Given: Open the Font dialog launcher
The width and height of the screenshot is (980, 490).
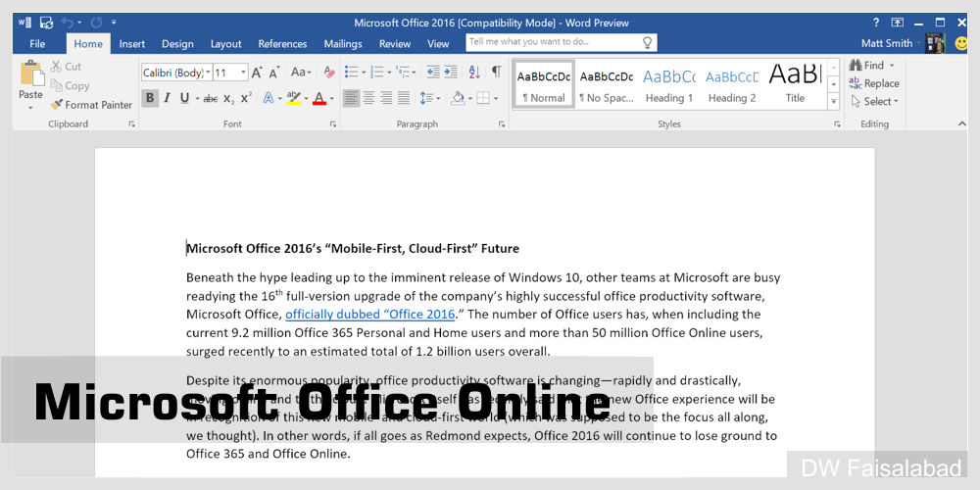Looking at the screenshot, I should (x=332, y=124).
